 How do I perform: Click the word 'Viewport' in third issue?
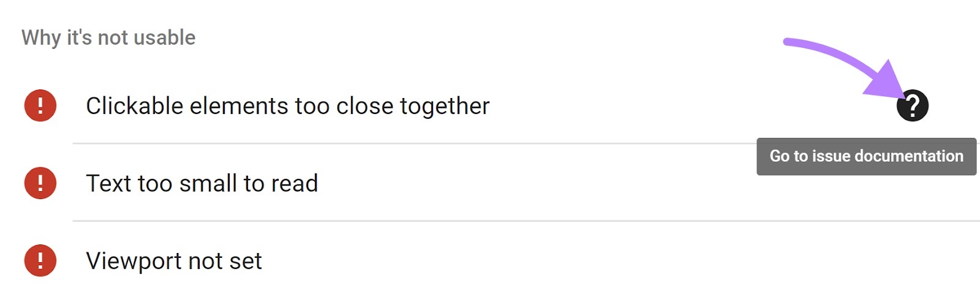click(x=134, y=261)
